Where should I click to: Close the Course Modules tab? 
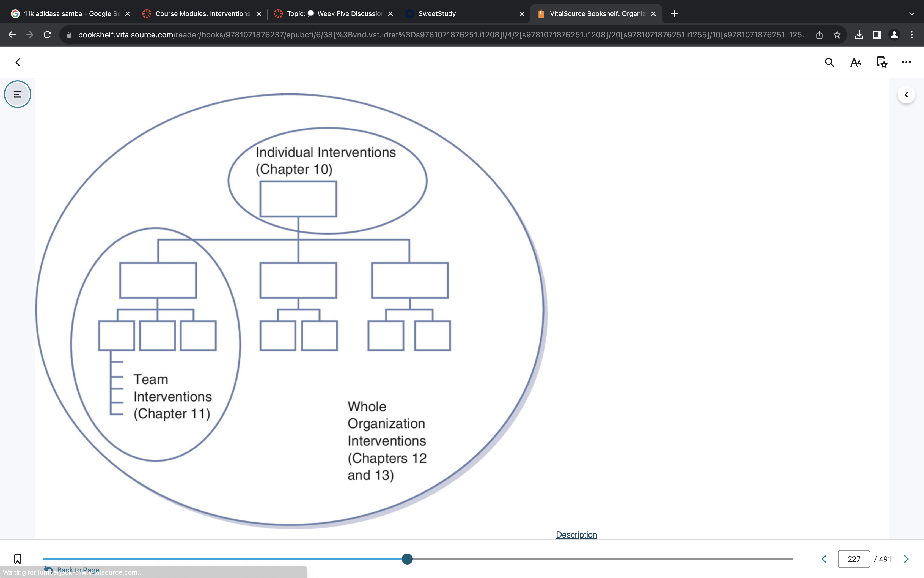[259, 14]
